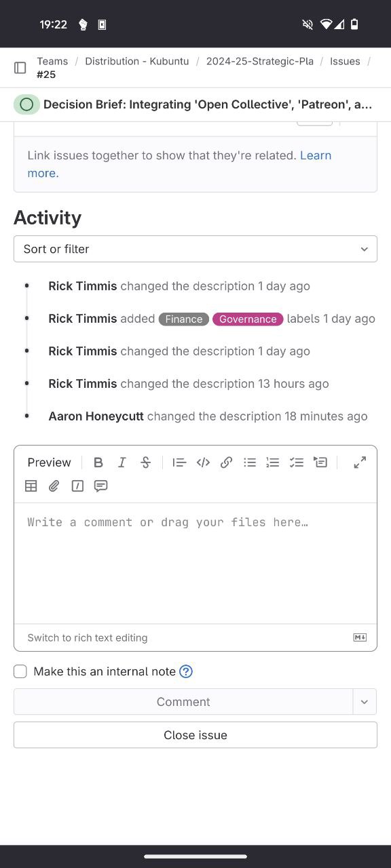391x868 pixels.
Task: Toggle bold text formatting icon
Action: pyautogui.click(x=98, y=462)
